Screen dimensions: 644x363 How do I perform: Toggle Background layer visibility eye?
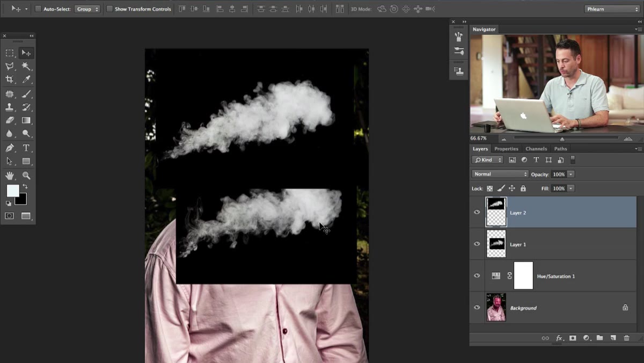pyautogui.click(x=477, y=307)
